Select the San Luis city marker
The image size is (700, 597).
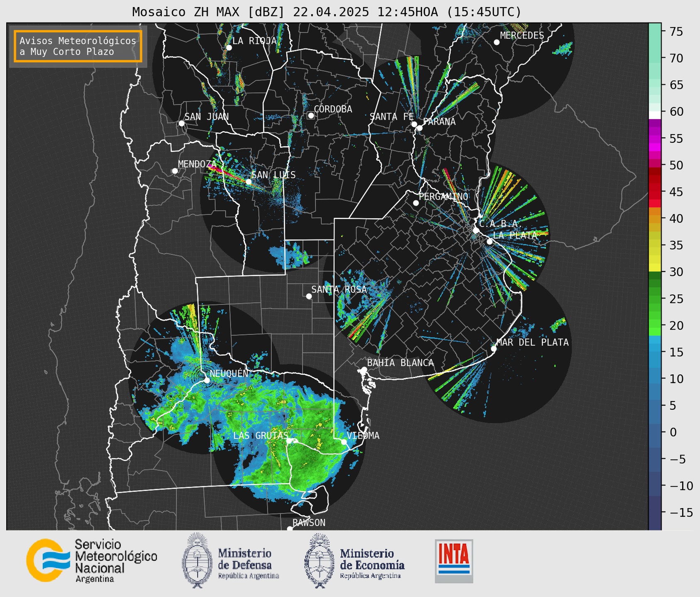pyautogui.click(x=249, y=181)
